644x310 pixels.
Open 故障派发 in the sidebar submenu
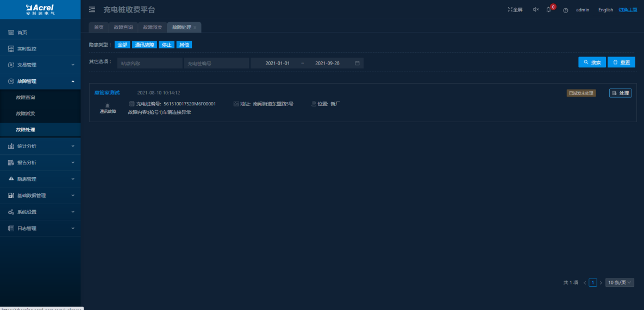pyautogui.click(x=26, y=113)
